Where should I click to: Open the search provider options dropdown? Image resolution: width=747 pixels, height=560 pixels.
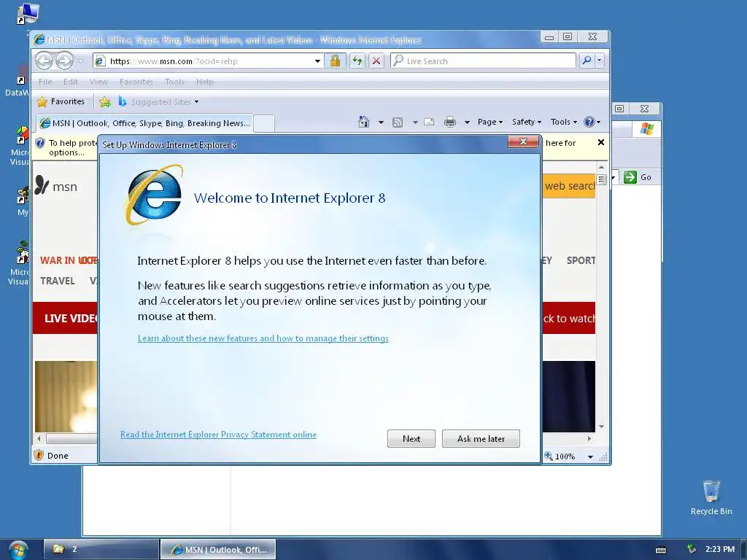pyautogui.click(x=600, y=61)
